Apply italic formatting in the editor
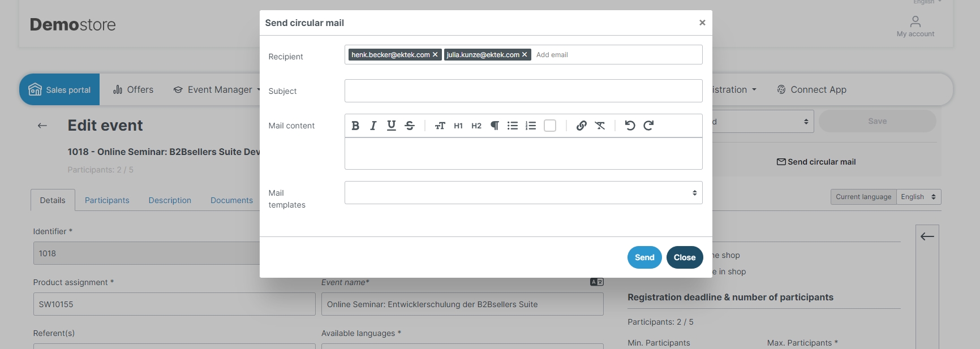Screen dimensions: 980x349 (x=373, y=126)
